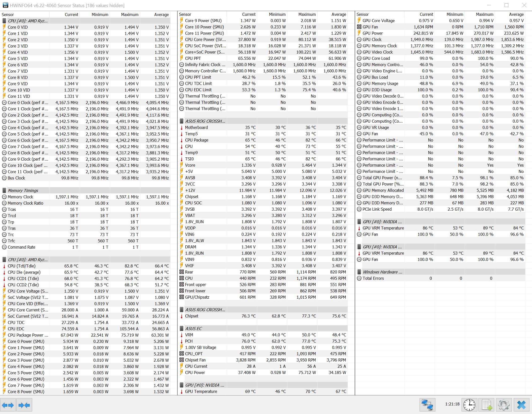Reset the elapsed time clock icon

click(x=469, y=405)
